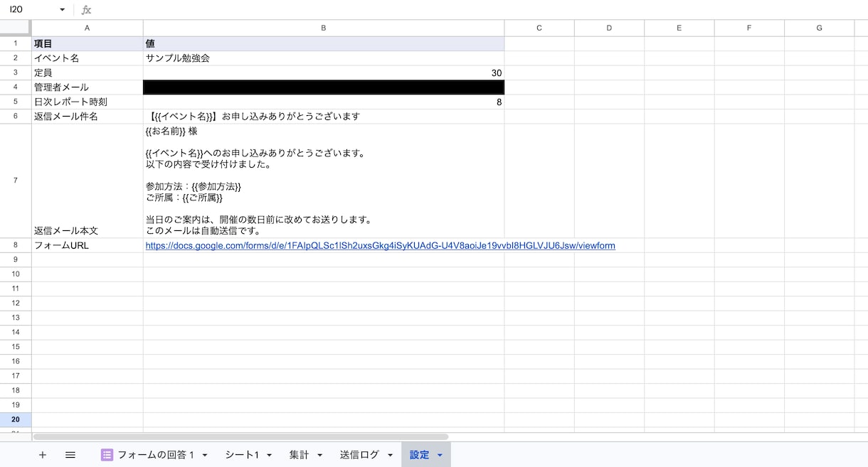Open dropdown arrow on シート1 tab

pyautogui.click(x=270, y=455)
